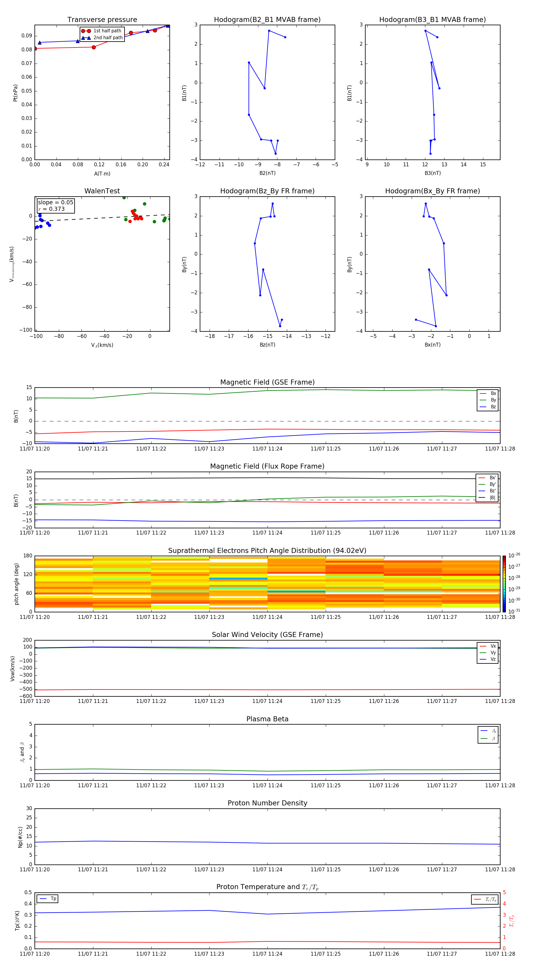The image size is (535, 980).
Task: Click the "Proton Temperature and Te/Tp" title
Action: click(x=267, y=887)
